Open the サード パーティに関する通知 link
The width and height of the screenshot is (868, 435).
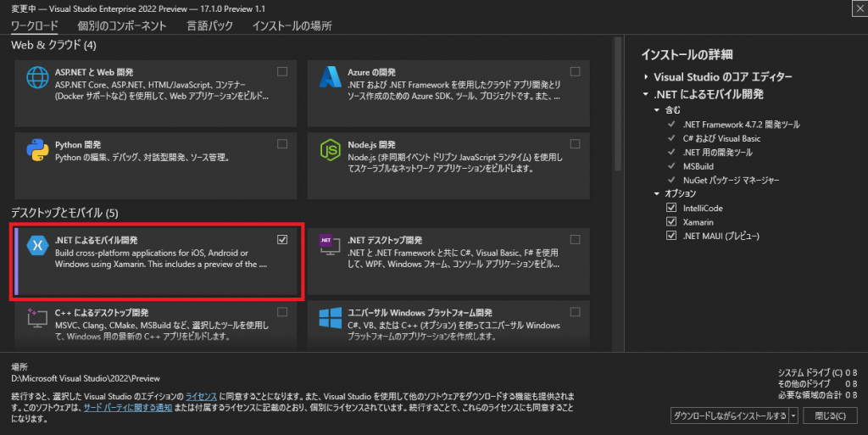(x=128, y=407)
